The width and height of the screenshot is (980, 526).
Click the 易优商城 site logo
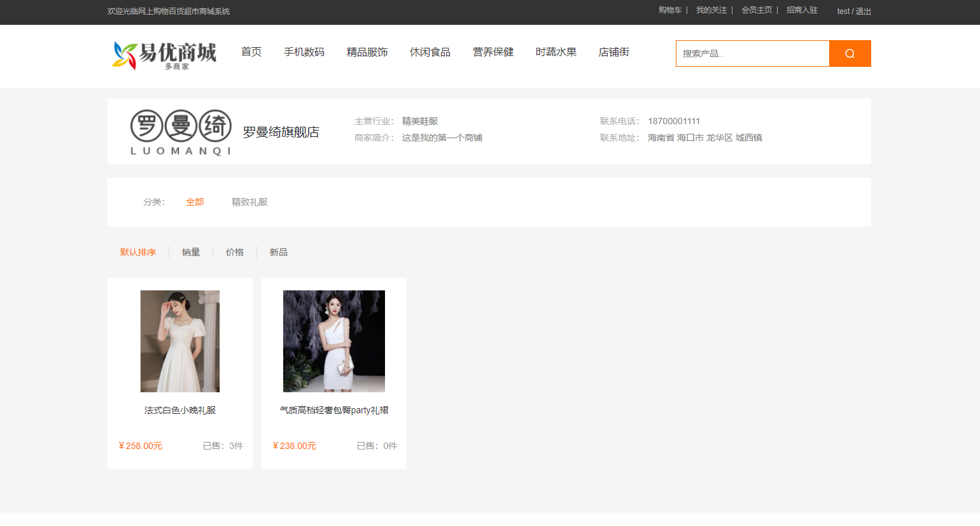(x=164, y=55)
